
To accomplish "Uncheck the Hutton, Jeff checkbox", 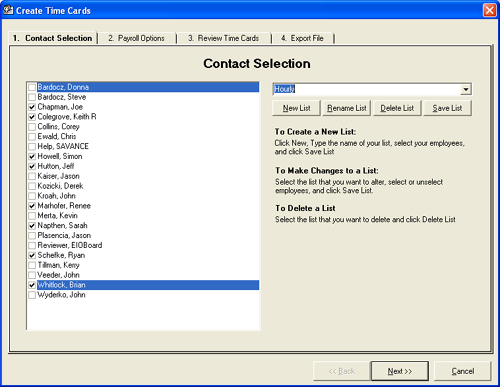I will (x=32, y=166).
